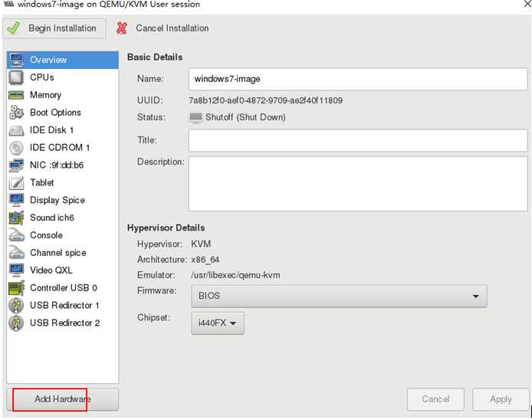532x420 pixels.
Task: Select the CPUs chip icon in sidebar
Action: pos(16,77)
